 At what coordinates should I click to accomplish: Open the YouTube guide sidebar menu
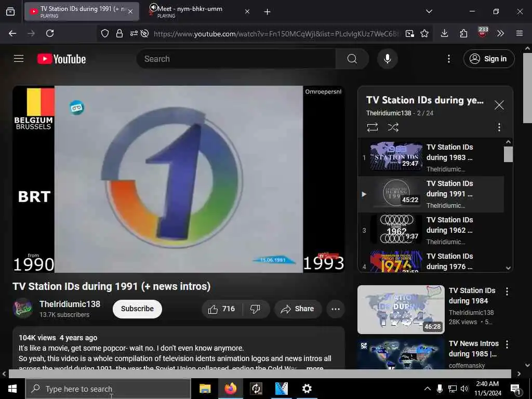pyautogui.click(x=19, y=59)
